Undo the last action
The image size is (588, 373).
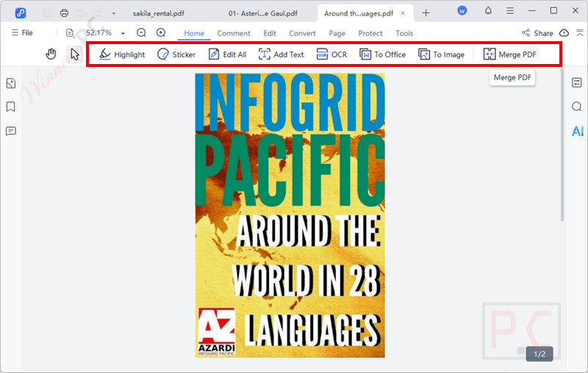coord(81,13)
